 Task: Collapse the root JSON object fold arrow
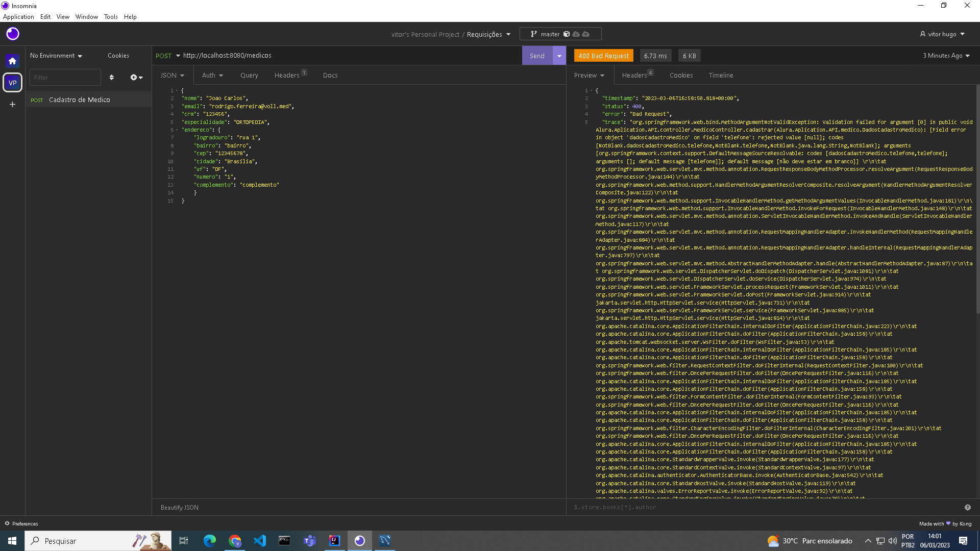point(177,91)
